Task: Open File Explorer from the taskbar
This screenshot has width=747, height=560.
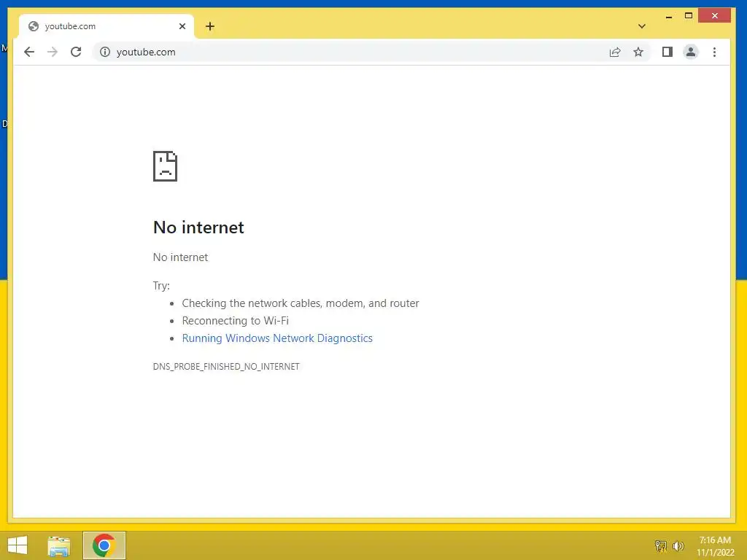Action: (58, 545)
